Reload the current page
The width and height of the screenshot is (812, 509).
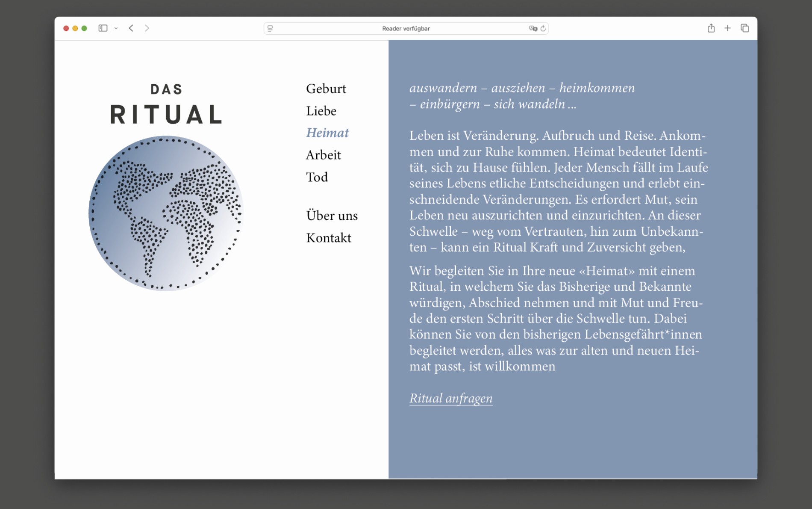pyautogui.click(x=543, y=28)
